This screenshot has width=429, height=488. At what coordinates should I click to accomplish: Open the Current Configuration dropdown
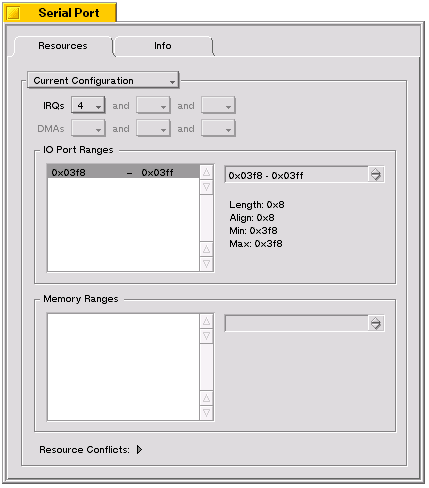(x=103, y=80)
